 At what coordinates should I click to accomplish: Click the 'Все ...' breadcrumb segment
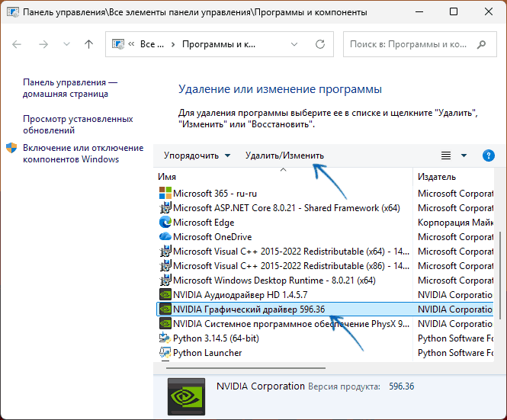pos(152,44)
